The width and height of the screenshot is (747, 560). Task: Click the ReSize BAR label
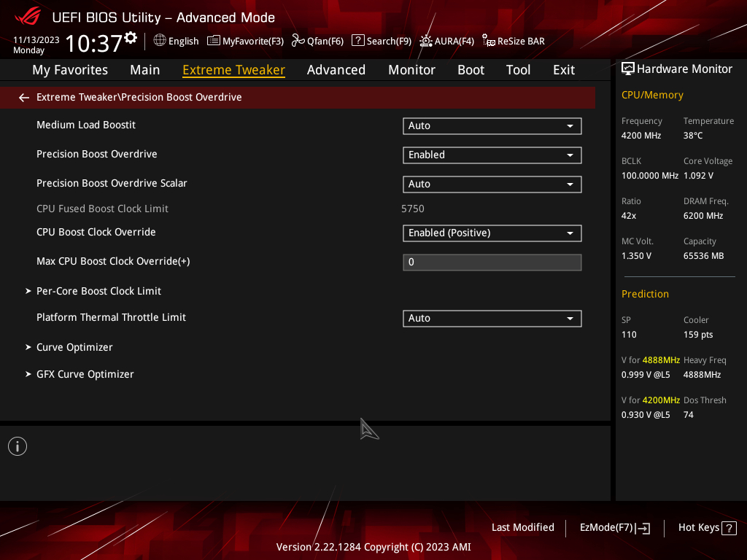click(x=521, y=42)
